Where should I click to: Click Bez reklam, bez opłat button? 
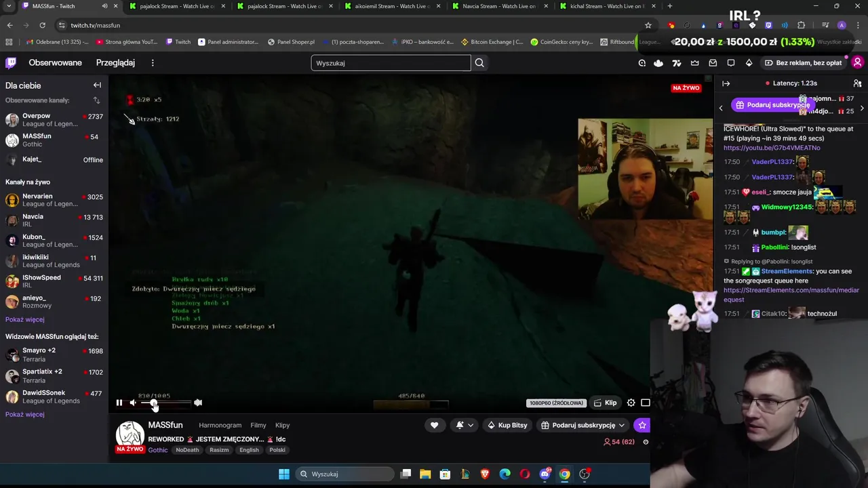(804, 63)
